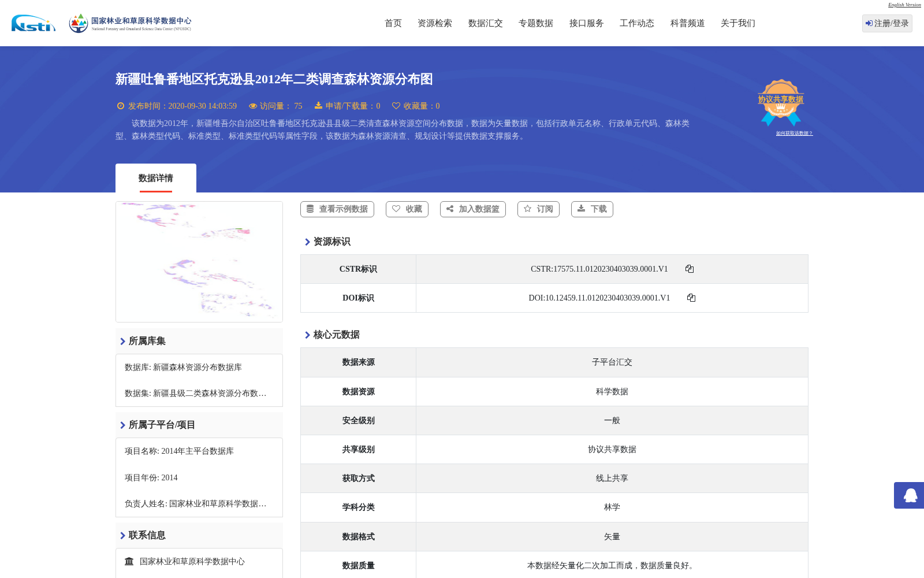Open the QQ customer service widget
This screenshot has width=924, height=578.
pyautogui.click(x=909, y=495)
